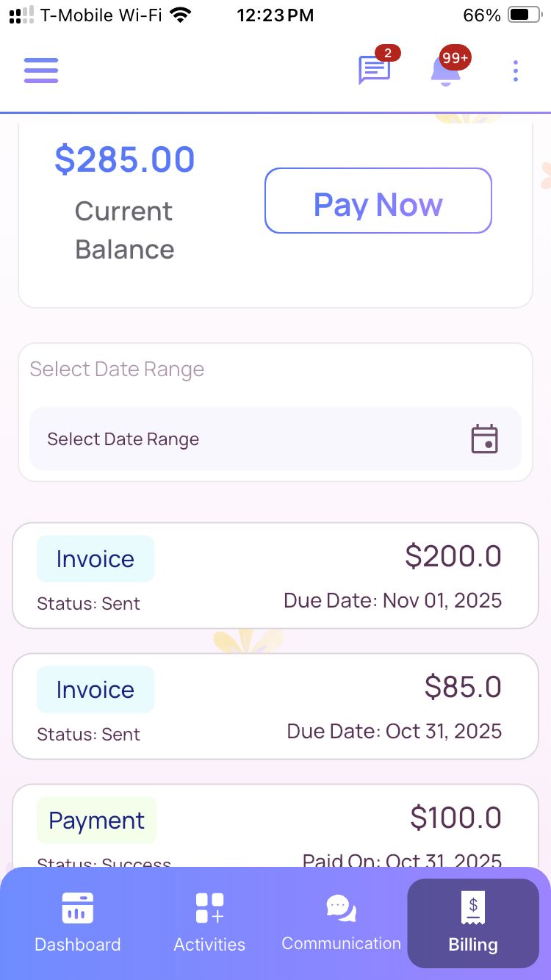Switch to the Communication tab label
The image size is (551, 980).
pos(341,944)
